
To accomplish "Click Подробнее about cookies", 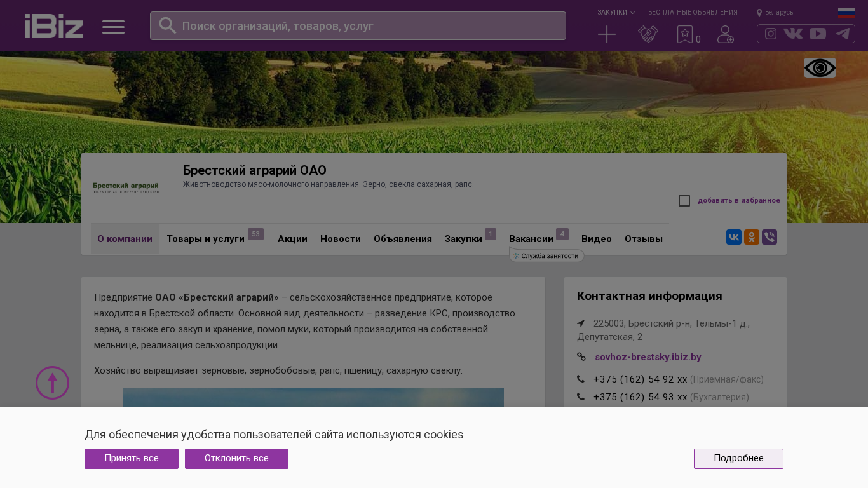I will pyautogui.click(x=738, y=459).
